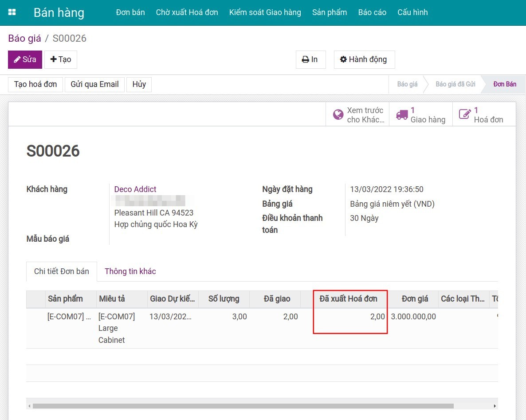Click the horizontal scrollbar thumb
Viewport: 526px width, 420px height.
click(243, 406)
